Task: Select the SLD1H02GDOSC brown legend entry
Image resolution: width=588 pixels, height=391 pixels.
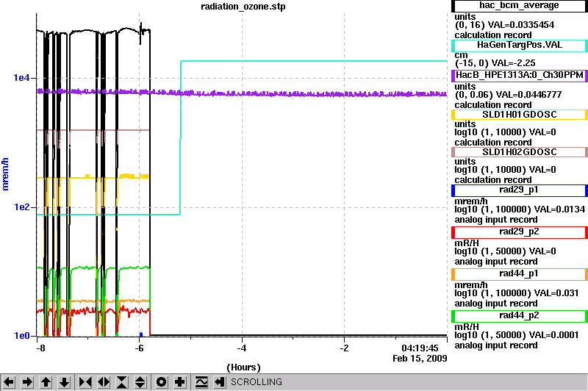Action: (x=520, y=152)
